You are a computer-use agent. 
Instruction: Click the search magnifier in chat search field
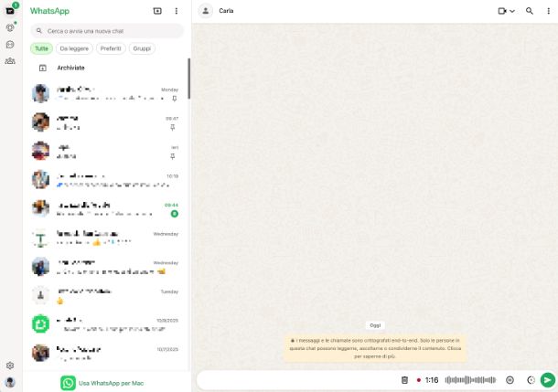pyautogui.click(x=39, y=31)
